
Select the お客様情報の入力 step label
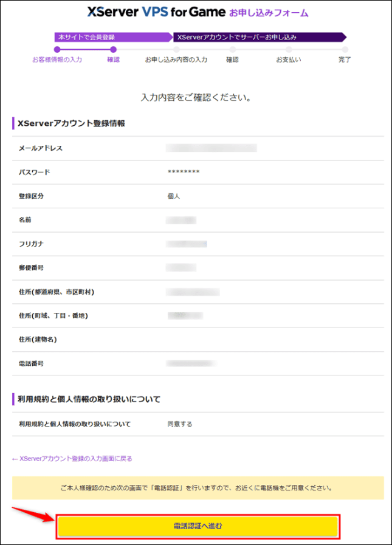[x=57, y=60]
